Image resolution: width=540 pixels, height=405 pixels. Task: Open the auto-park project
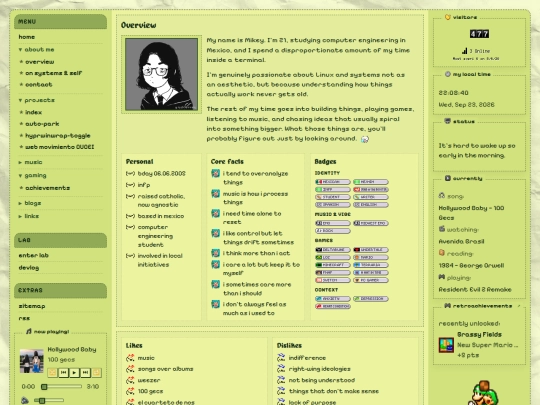click(42, 124)
